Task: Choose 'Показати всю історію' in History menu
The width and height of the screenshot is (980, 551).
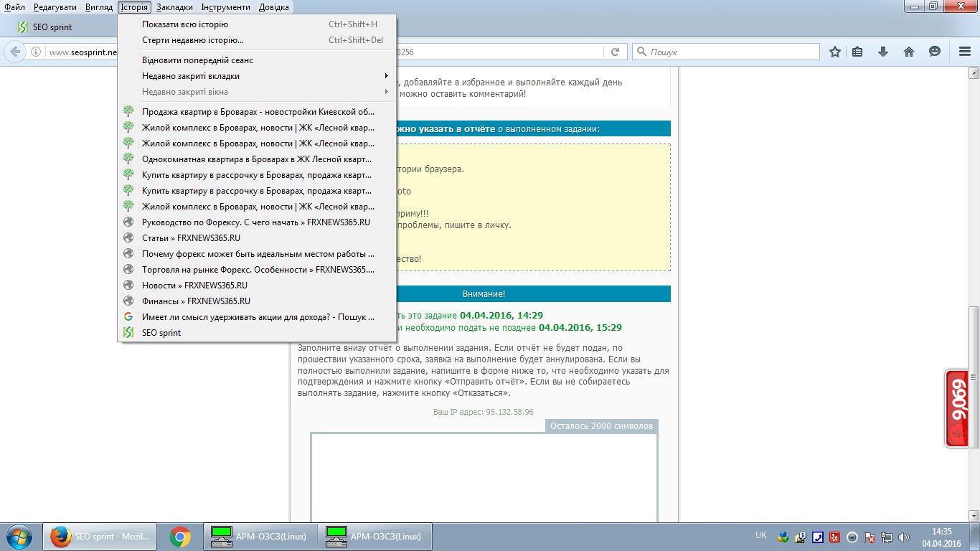Action: click(258, 24)
